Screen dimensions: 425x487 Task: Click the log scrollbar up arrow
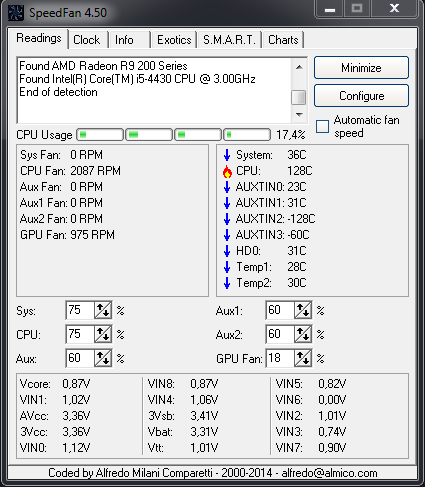click(x=299, y=67)
